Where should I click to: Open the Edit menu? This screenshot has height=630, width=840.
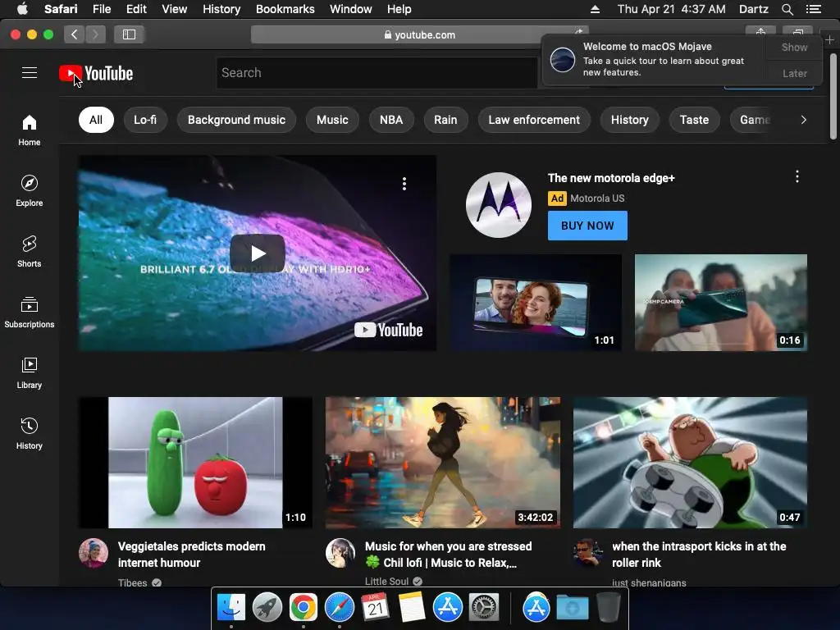tap(136, 9)
